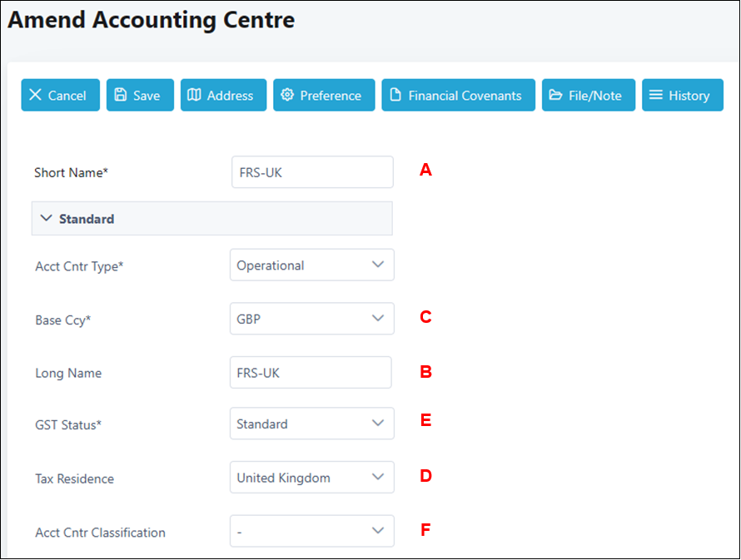Click the Short Name input field
This screenshot has height=560, width=741.
pyautogui.click(x=311, y=172)
